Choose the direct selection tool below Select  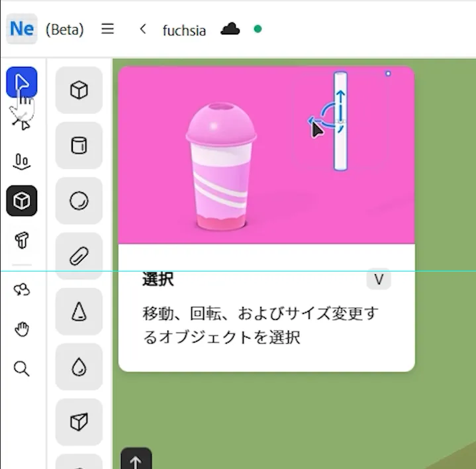pyautogui.click(x=22, y=121)
